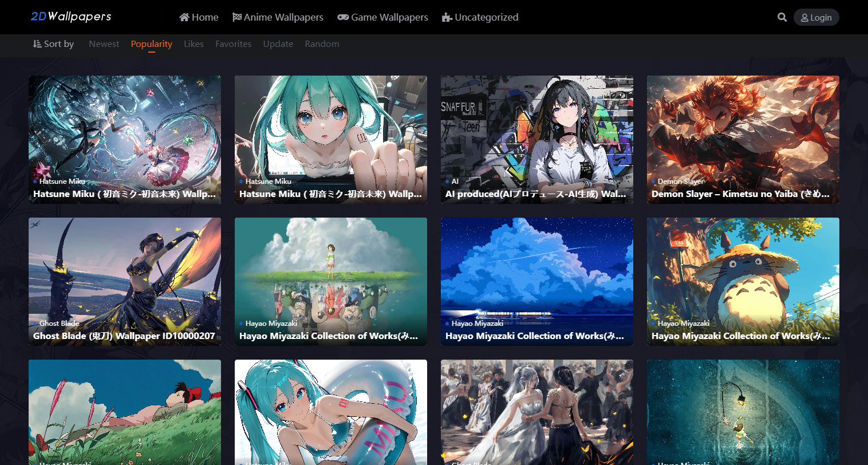Click the Game Wallpapers gamepad icon
The height and width of the screenshot is (465, 868).
343,17
